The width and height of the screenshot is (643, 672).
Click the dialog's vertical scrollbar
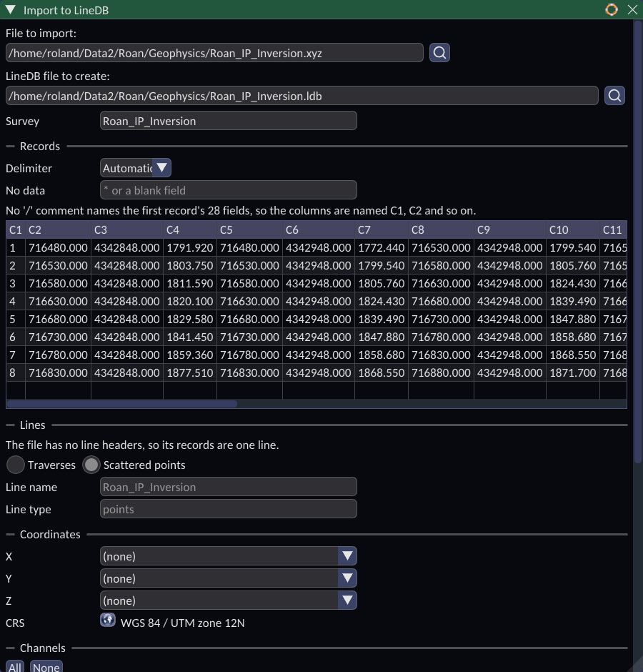637,240
